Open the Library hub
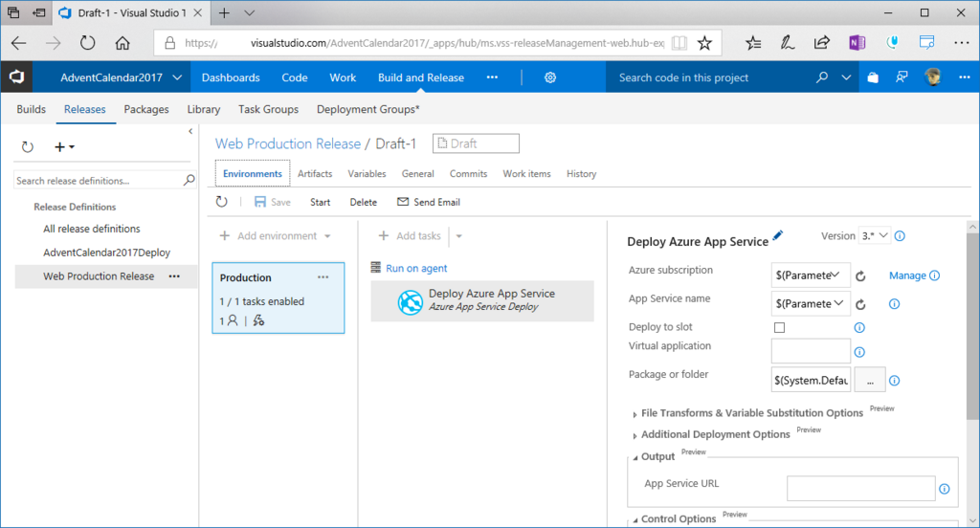The height and width of the screenshot is (528, 980). point(204,109)
